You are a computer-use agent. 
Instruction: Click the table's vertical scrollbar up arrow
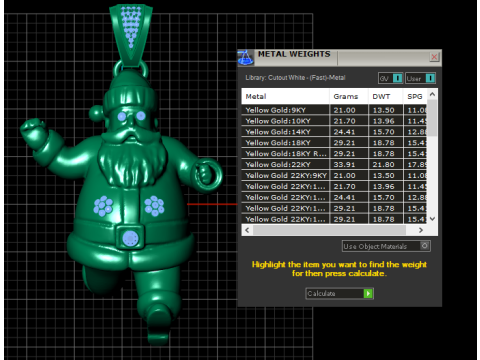coord(432,94)
